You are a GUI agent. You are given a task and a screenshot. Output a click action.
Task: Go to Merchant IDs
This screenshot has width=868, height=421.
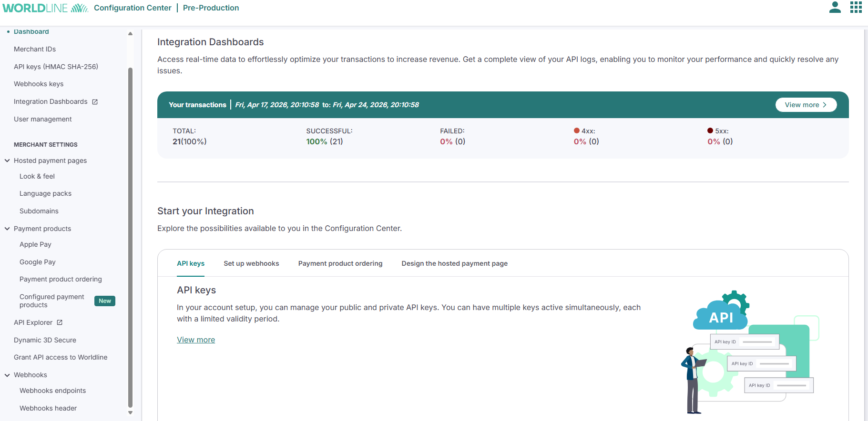35,49
